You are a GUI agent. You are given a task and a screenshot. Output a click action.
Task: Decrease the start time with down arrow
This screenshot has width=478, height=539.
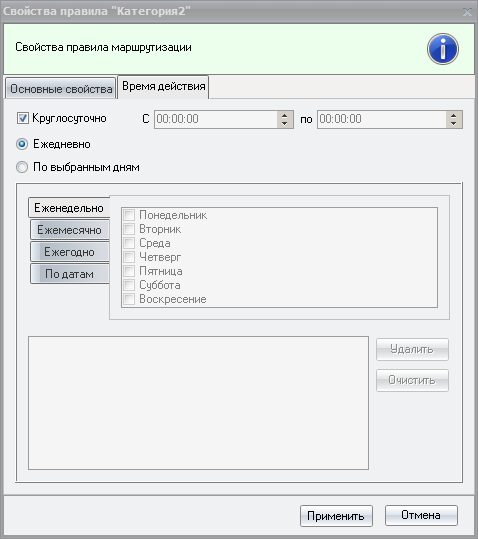click(285, 123)
